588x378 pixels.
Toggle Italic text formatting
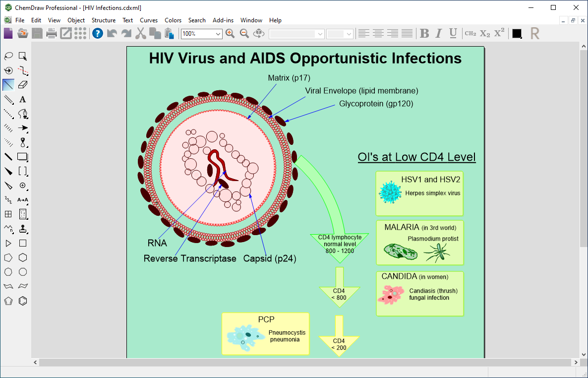[x=438, y=33]
